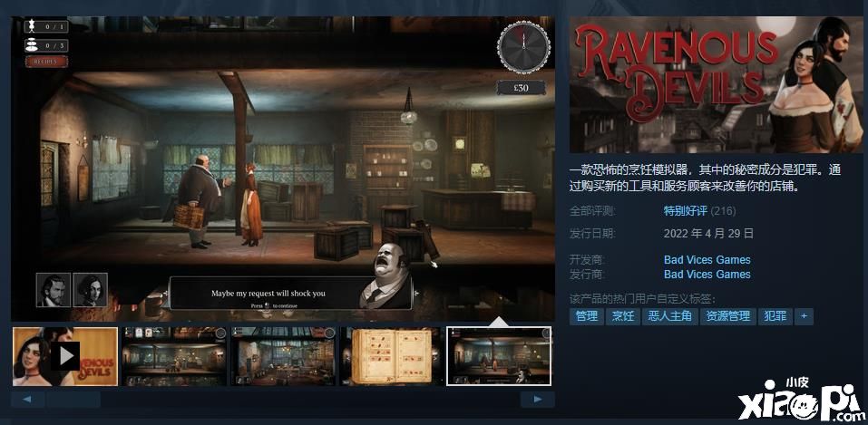Open the recipe book screenshot thumbnail
Viewport: 868px width, 425px height.
point(392,356)
